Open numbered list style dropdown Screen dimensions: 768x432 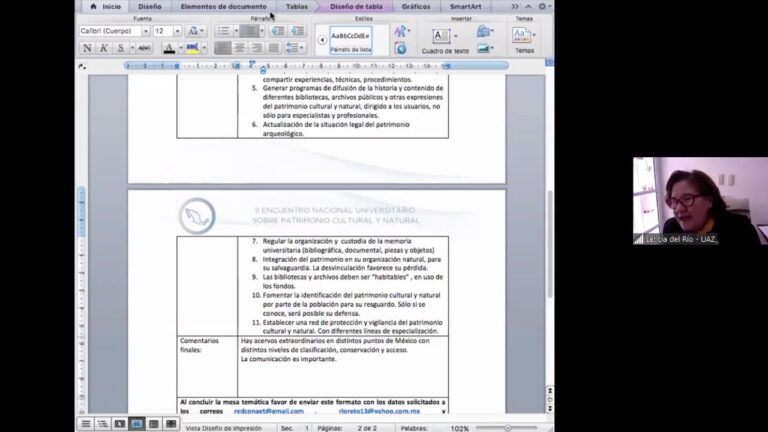[262, 31]
